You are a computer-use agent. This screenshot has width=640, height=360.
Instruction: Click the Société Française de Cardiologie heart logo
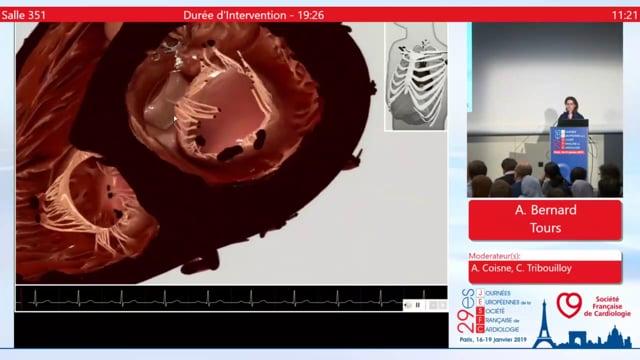pos(569,305)
